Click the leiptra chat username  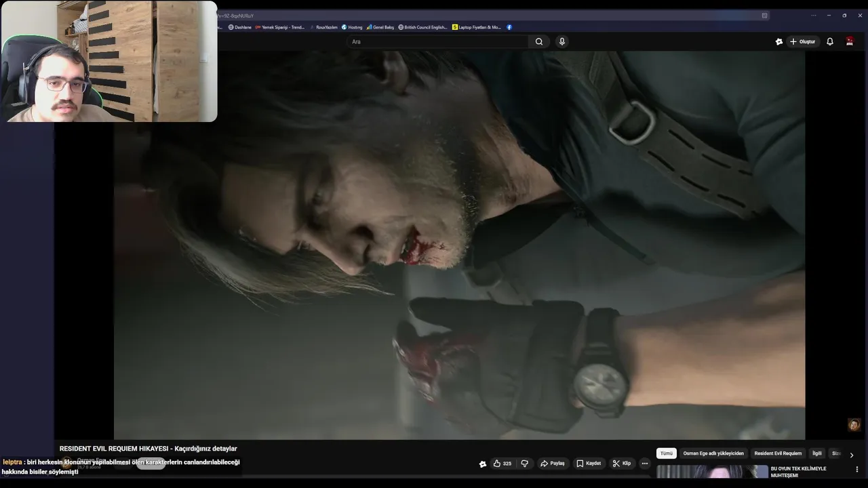[12, 462]
